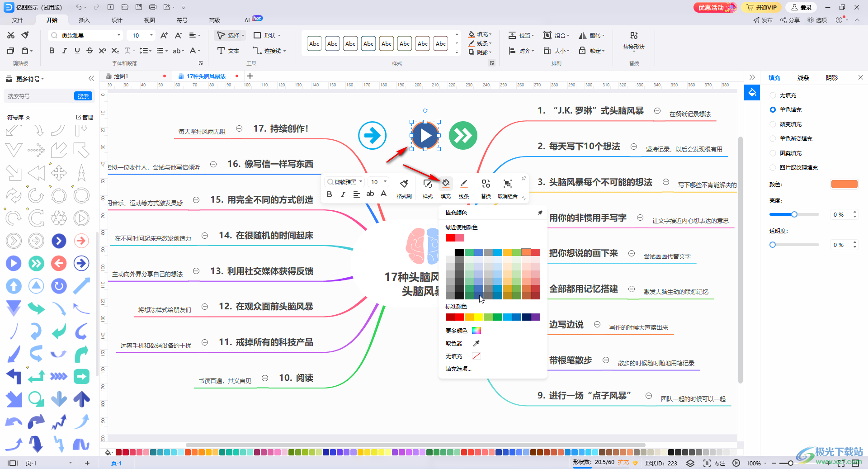
Task: Open More Colors in fill popup
Action: point(463,331)
